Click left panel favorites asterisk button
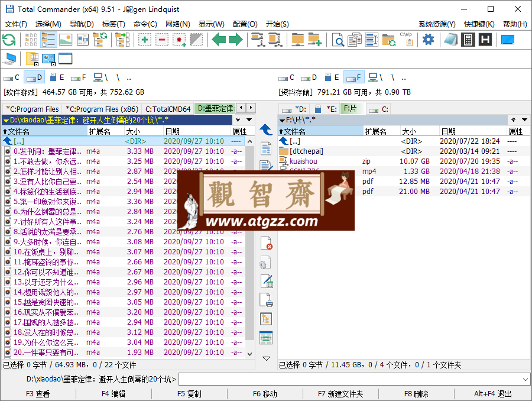 click(x=238, y=120)
